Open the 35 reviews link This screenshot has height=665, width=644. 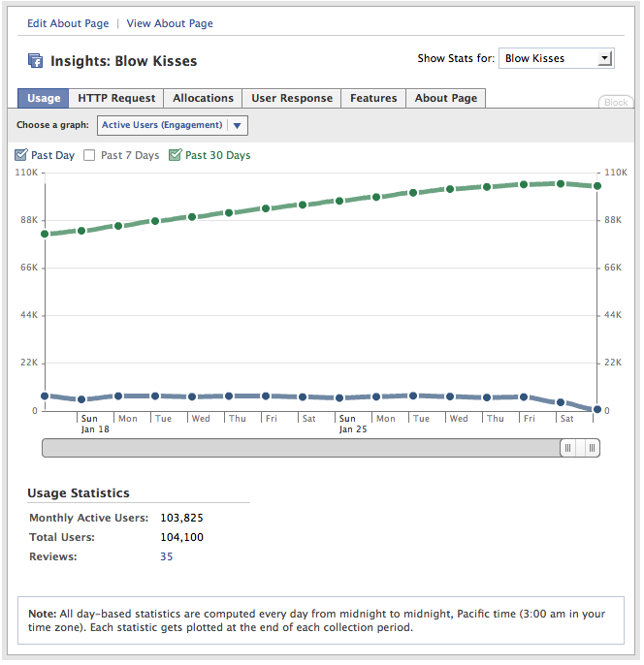(166, 556)
